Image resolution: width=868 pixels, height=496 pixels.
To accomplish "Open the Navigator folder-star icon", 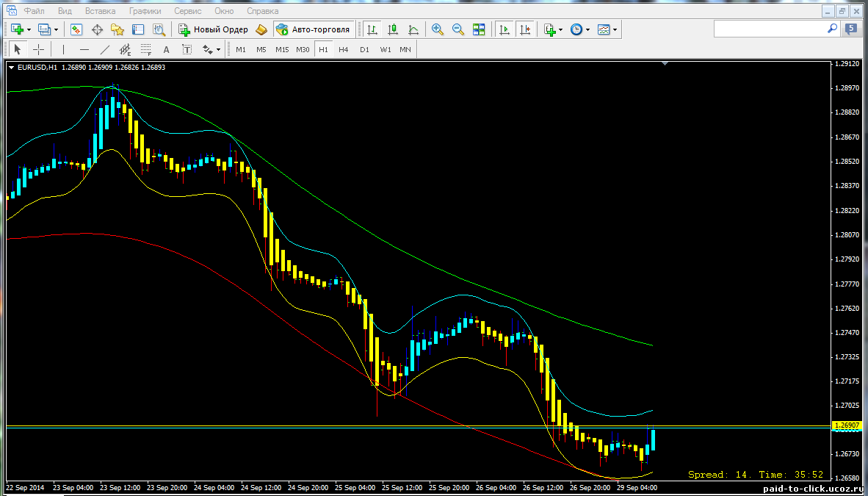I will pos(117,29).
